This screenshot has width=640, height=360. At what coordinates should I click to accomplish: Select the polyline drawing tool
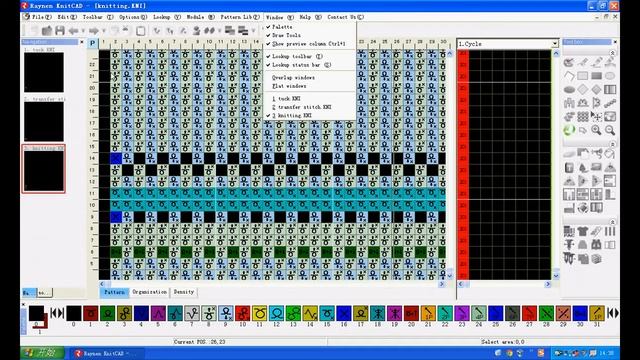tap(569, 76)
